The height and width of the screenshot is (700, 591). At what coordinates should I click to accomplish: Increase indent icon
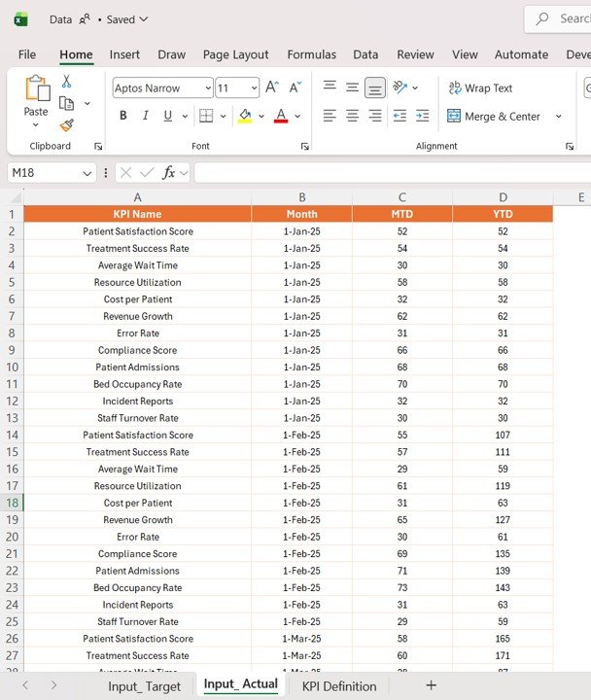pos(422,116)
